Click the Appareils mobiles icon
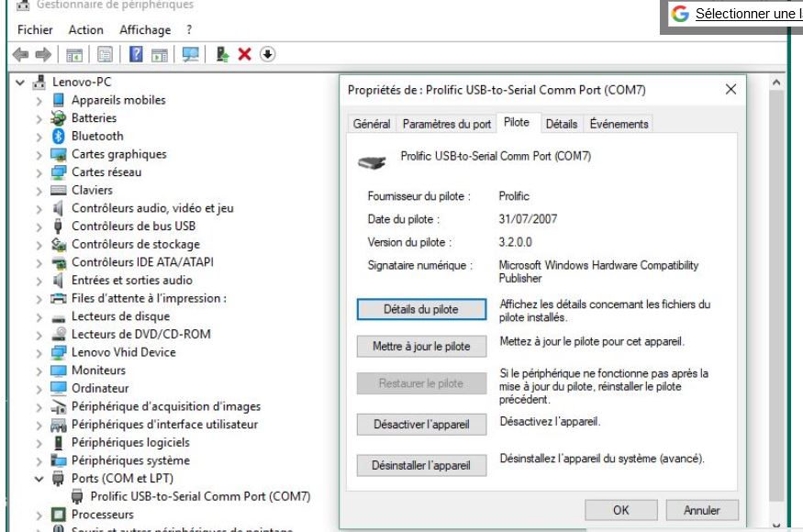This screenshot has width=803, height=532. click(59, 100)
